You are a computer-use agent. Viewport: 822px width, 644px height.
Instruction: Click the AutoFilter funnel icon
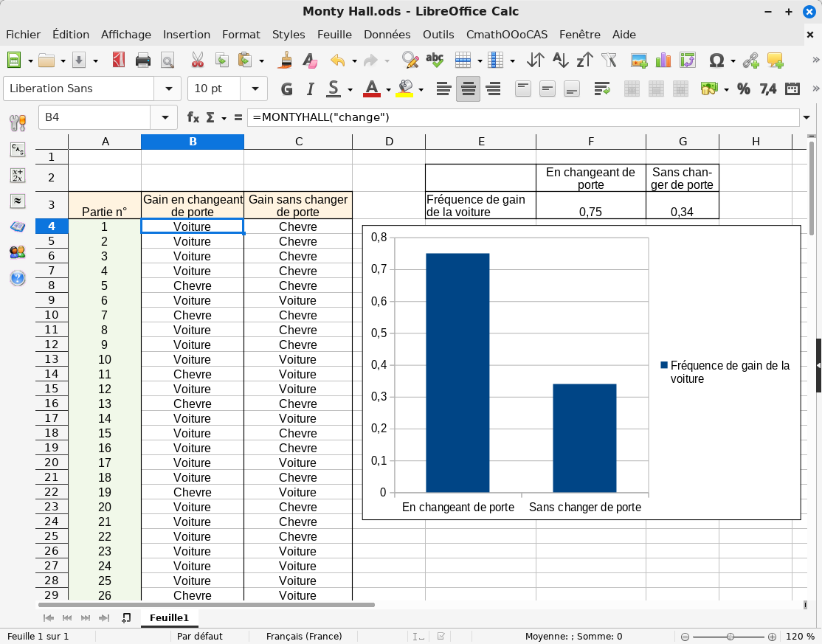pyautogui.click(x=609, y=60)
